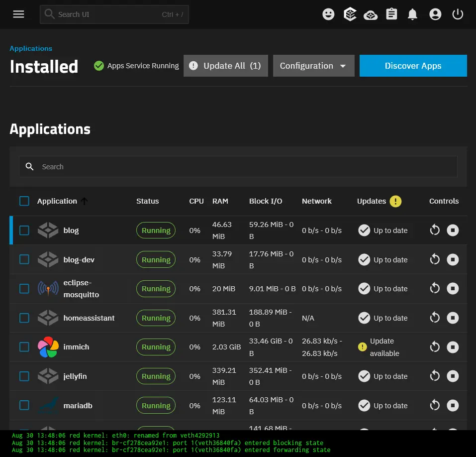Click the TrueNAS cube logo icon
This screenshot has width=476, height=457.
click(350, 14)
